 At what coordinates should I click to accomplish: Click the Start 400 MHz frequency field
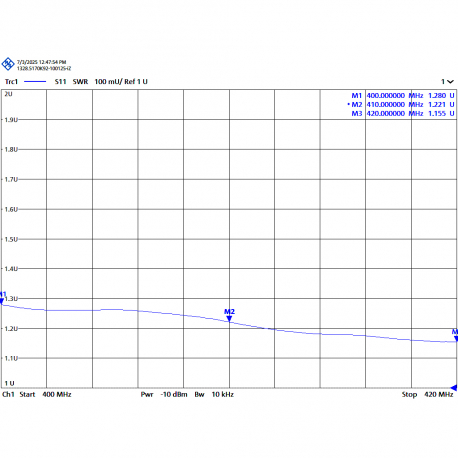click(x=45, y=395)
